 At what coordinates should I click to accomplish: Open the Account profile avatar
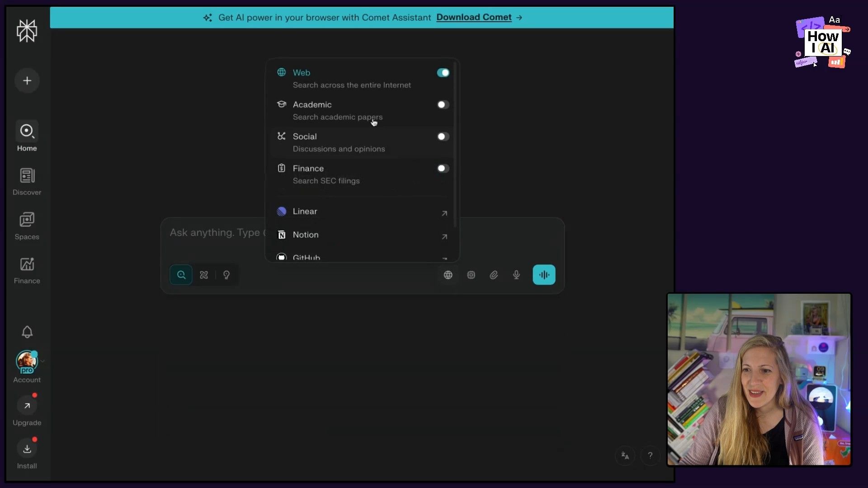27,362
